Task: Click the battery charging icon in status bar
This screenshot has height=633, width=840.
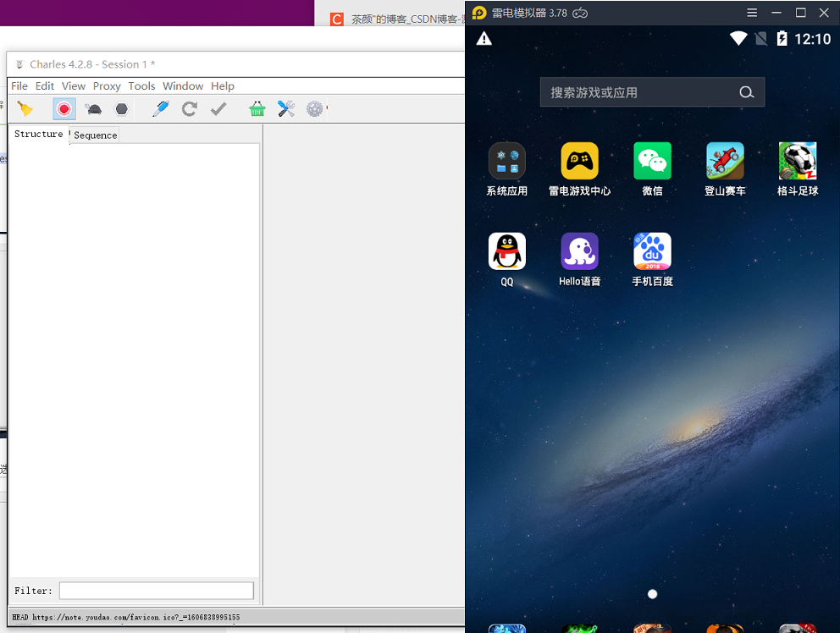Action: pyautogui.click(x=782, y=39)
